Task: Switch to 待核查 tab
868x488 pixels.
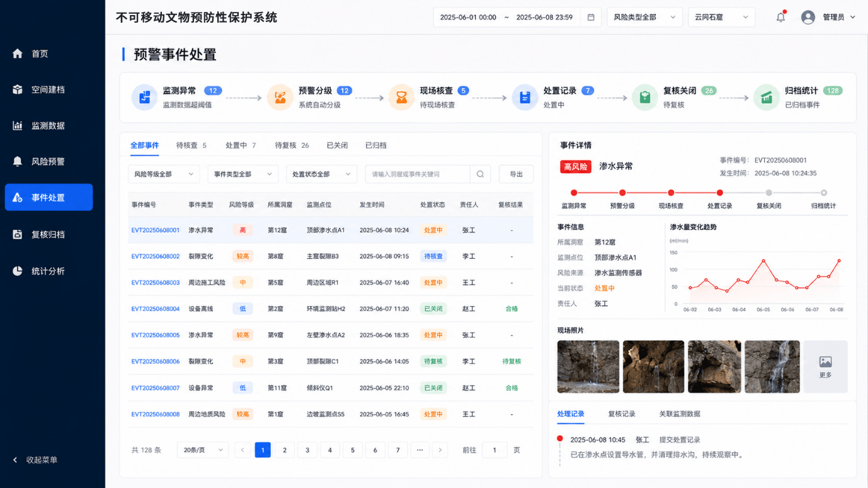Action: coord(191,145)
